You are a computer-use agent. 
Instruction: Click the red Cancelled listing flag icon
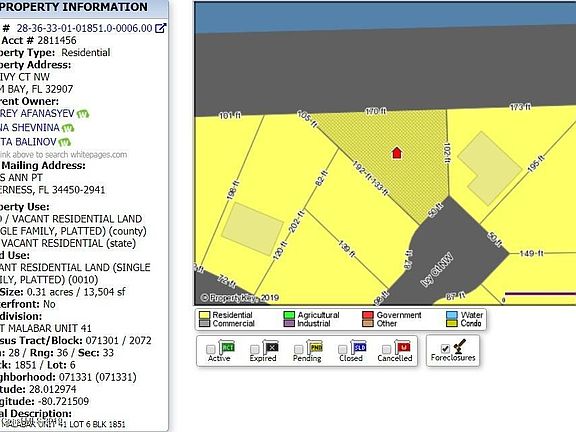coord(402,347)
